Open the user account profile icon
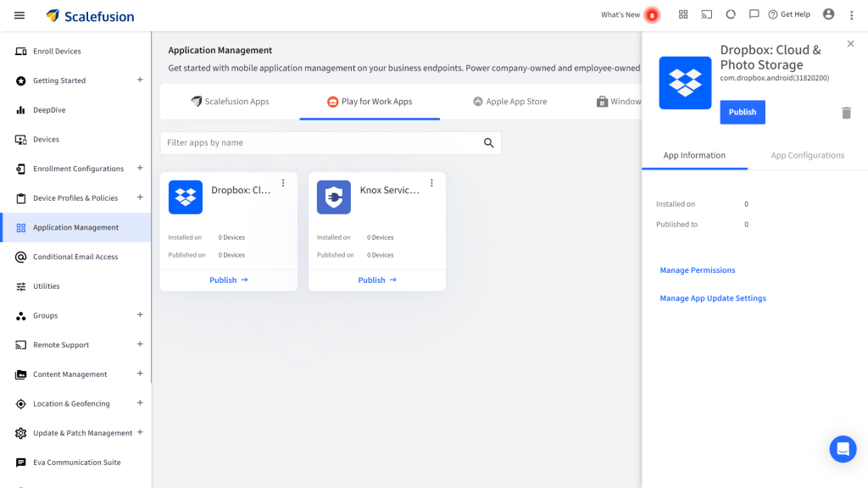The width and height of the screenshot is (868, 488). tap(829, 14)
